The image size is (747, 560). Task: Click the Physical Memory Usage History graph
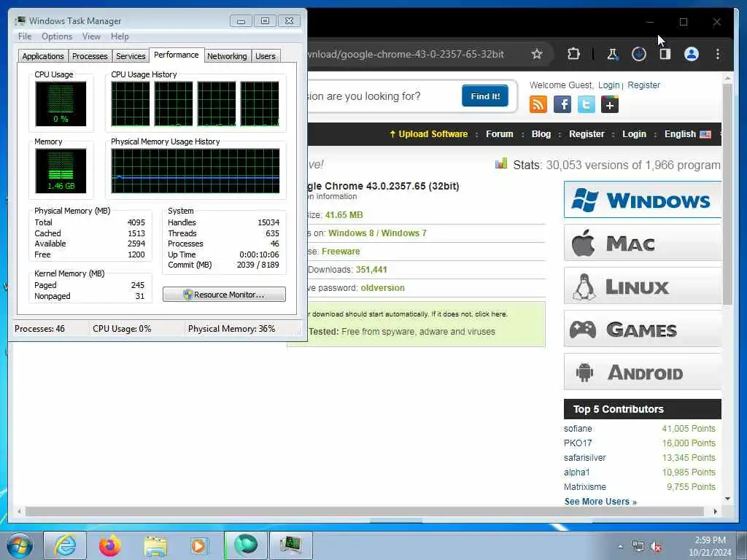coord(196,171)
